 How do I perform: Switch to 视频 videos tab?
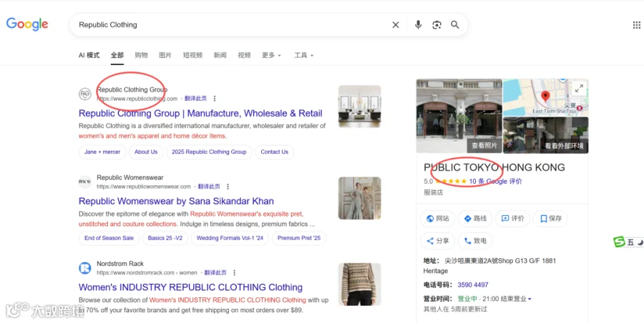pos(244,56)
